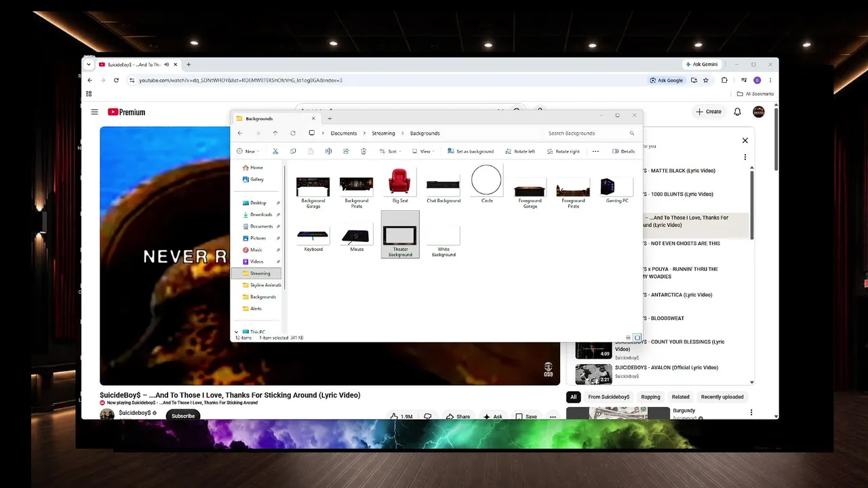Image resolution: width=868 pixels, height=488 pixels.
Task: Open the Chrome three-dot menu
Action: tap(770, 80)
